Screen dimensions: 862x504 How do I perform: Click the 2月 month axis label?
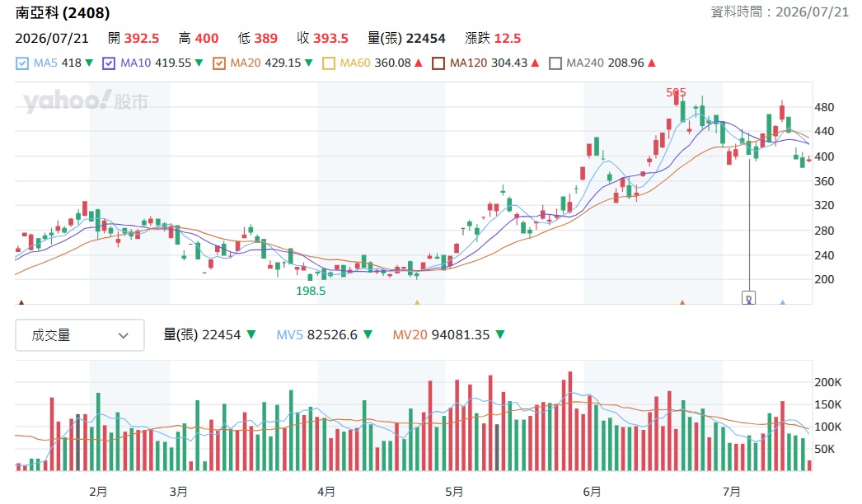coord(98,492)
